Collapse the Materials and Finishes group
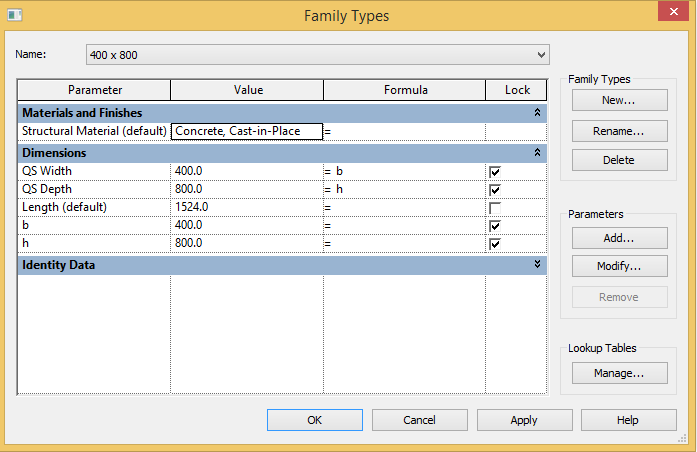The image size is (697, 452). (x=537, y=112)
